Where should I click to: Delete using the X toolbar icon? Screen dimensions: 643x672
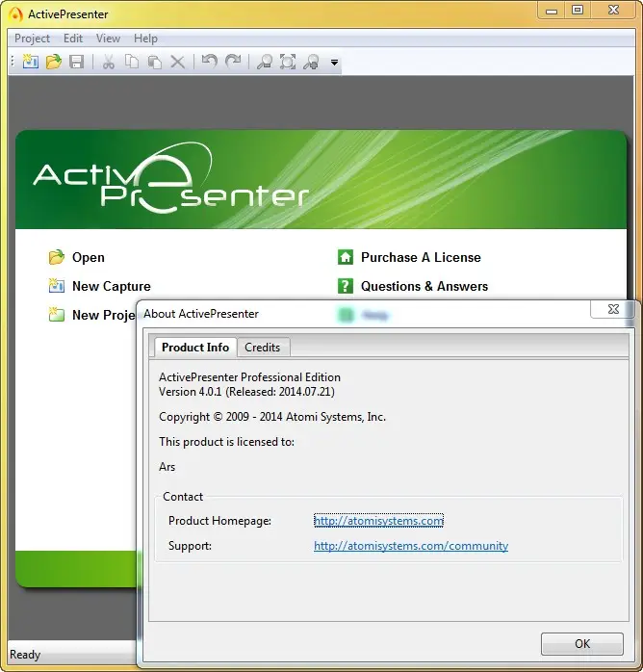[177, 63]
